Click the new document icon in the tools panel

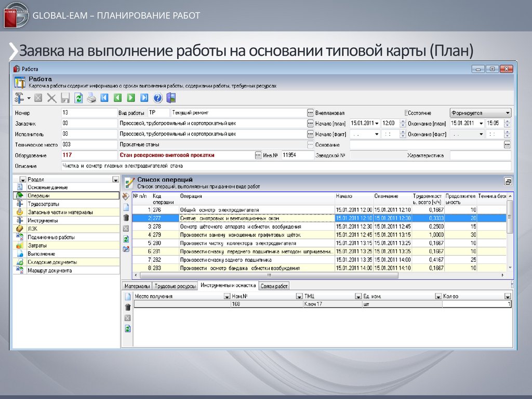coord(127,297)
